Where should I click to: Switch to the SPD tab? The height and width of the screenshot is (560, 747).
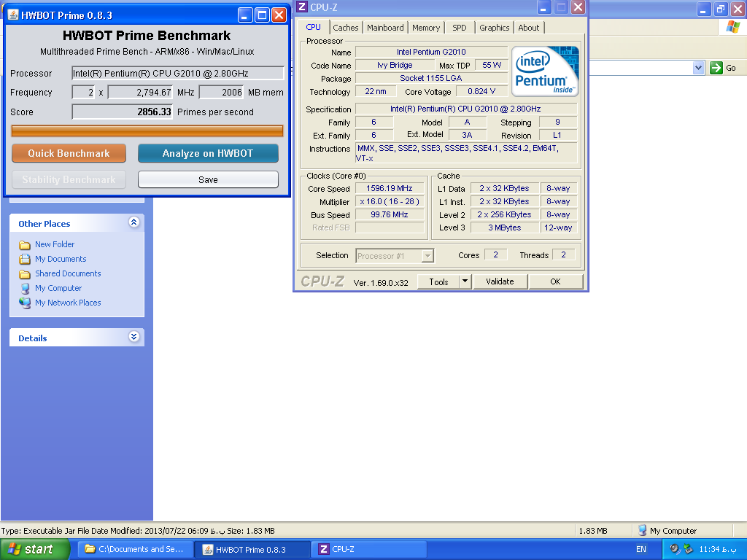coord(460,28)
